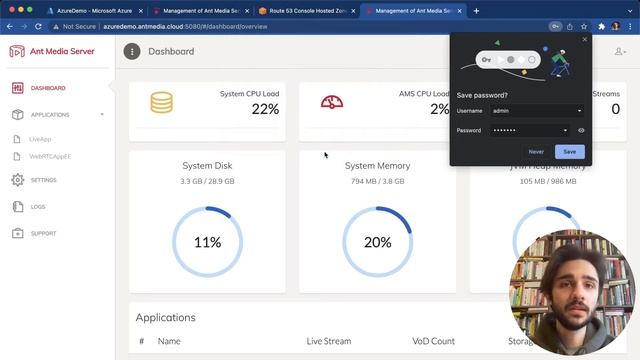Viewport: 640px width, 360px height.
Task: Open the Logs sidebar item
Action: pos(29,207)
